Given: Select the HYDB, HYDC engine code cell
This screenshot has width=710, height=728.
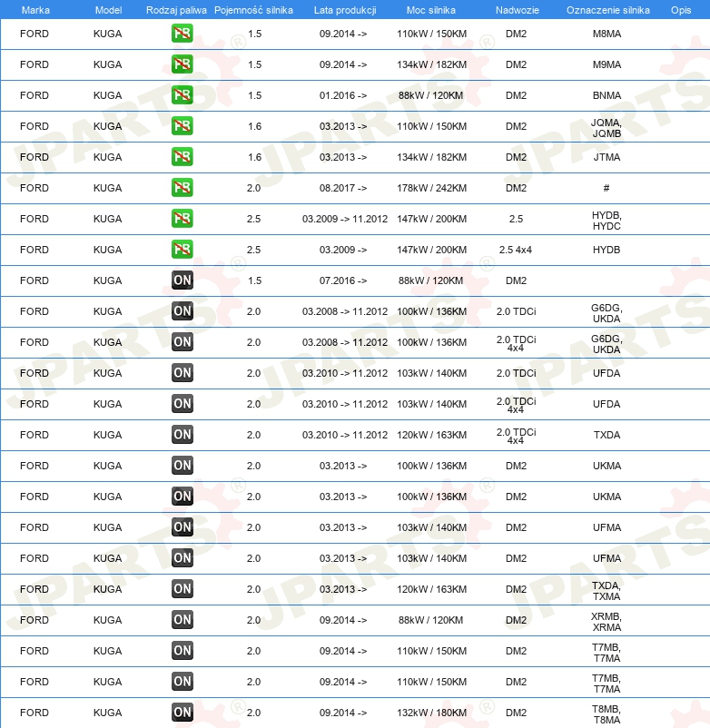Looking at the screenshot, I should [606, 221].
